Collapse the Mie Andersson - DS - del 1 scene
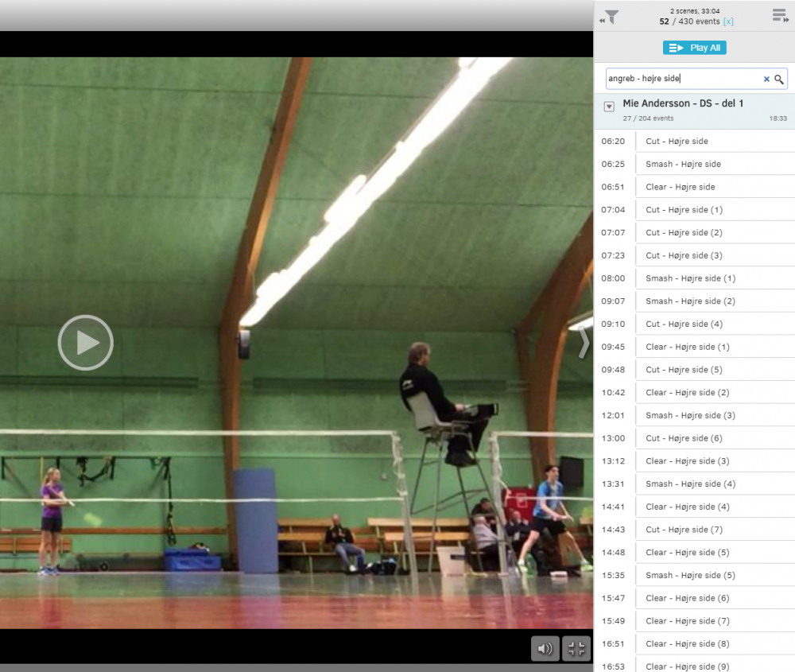795x672 pixels. 609,107
